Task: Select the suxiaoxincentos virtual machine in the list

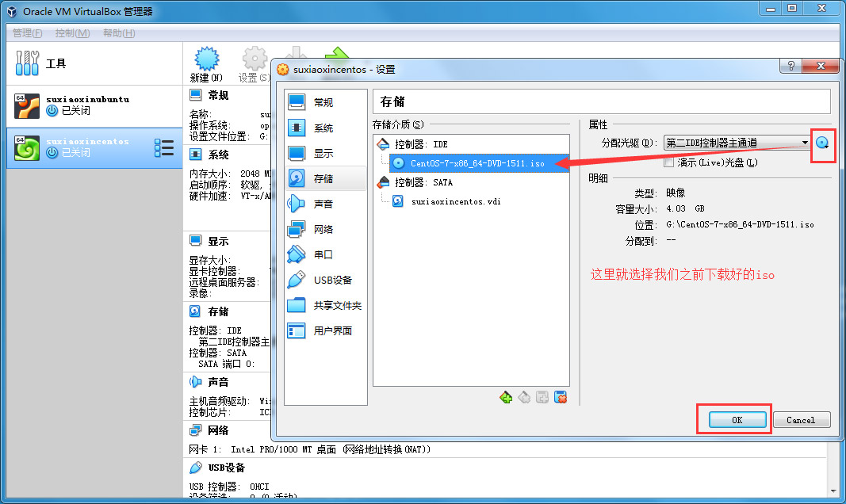Action: coord(94,147)
